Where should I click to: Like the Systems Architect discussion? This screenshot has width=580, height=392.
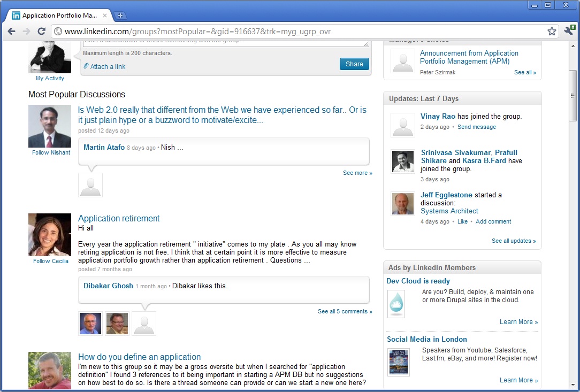[462, 221]
